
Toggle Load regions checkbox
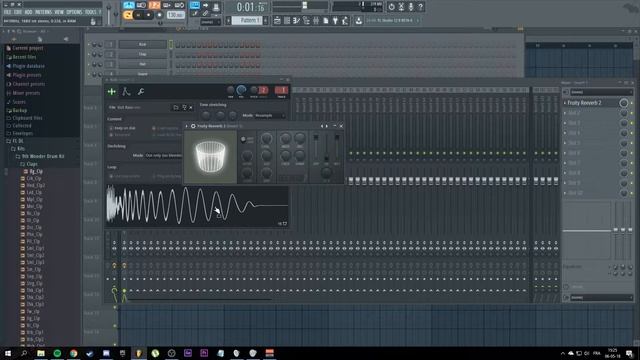pos(154,128)
